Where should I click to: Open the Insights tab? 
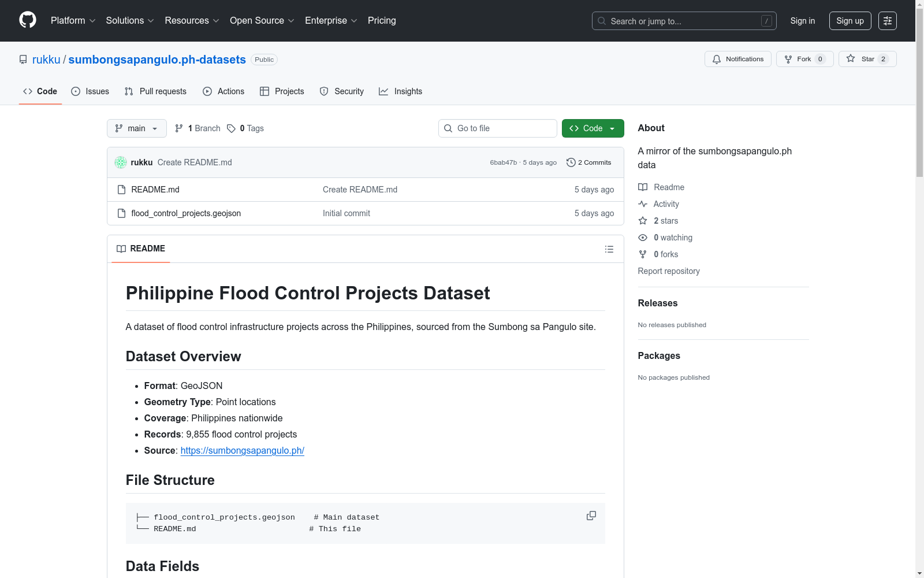click(x=400, y=91)
